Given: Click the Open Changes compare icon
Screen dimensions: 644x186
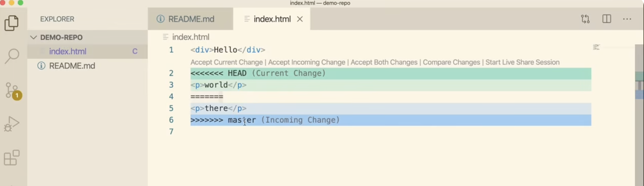Looking at the screenshot, I should [585, 19].
